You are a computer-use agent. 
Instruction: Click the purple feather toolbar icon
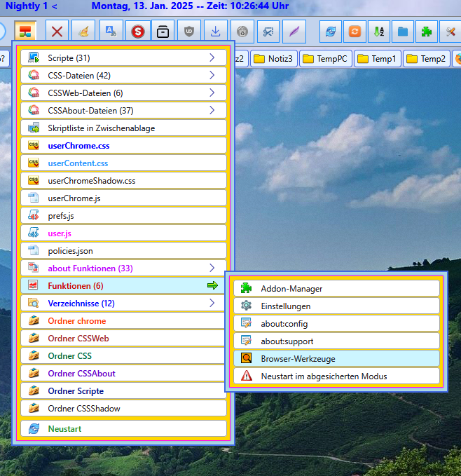click(x=294, y=32)
